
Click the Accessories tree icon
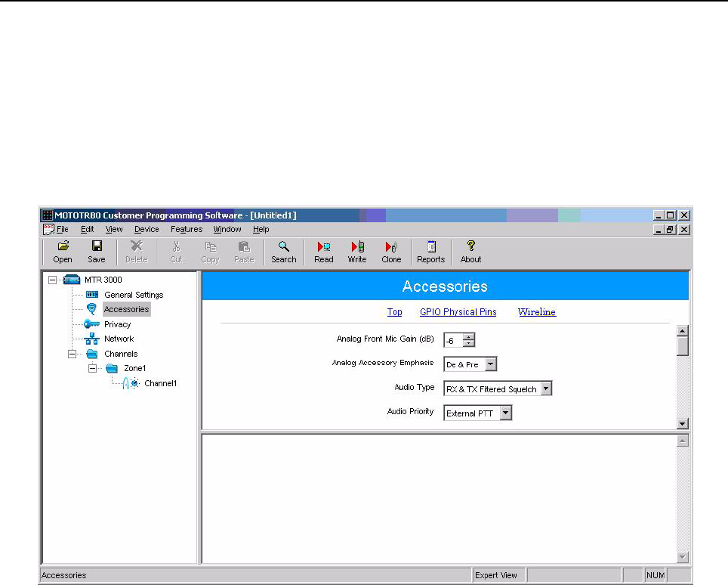(92, 309)
